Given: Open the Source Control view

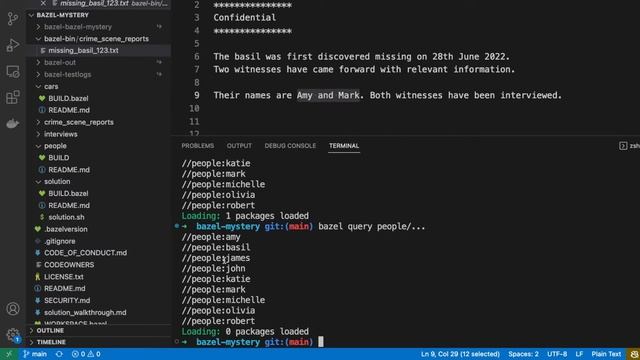Looking at the screenshot, I should click(13, 19).
